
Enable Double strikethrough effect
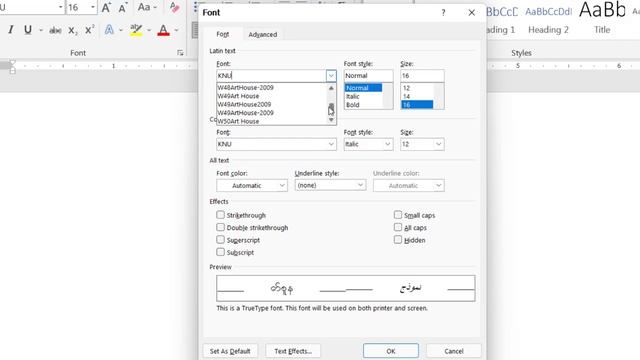(220, 227)
